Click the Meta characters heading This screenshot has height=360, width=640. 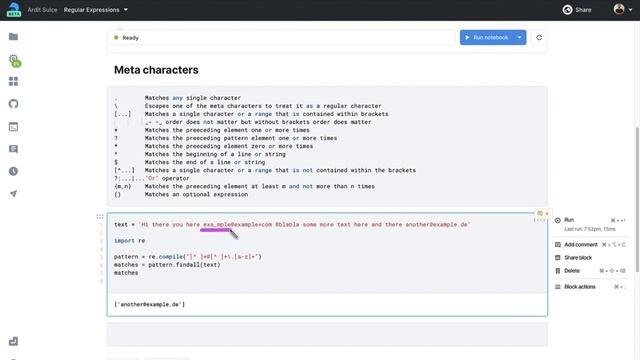(156, 70)
